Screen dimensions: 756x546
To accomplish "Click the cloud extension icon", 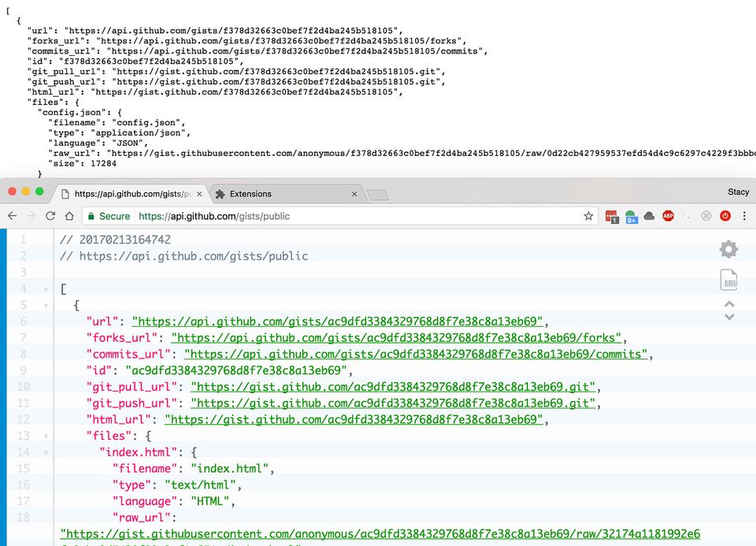I will pos(650,216).
